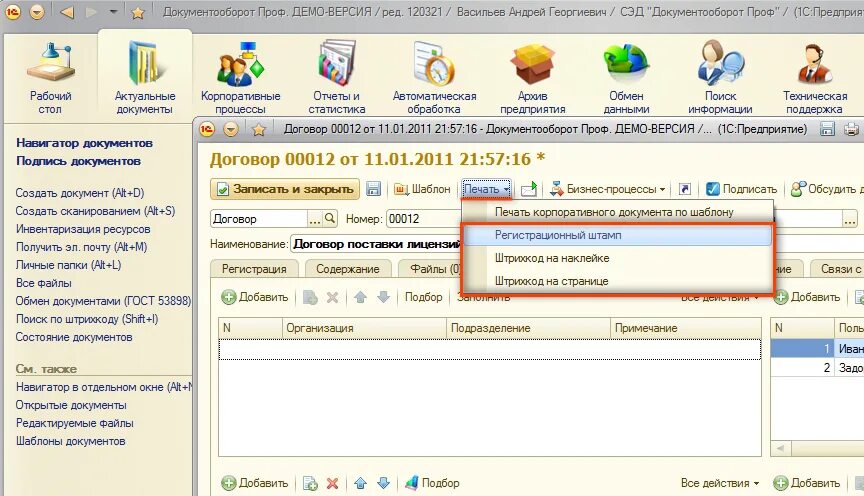This screenshot has height=496, width=864.
Task: Click the Шаблон toolbar button
Action: pyautogui.click(x=422, y=189)
